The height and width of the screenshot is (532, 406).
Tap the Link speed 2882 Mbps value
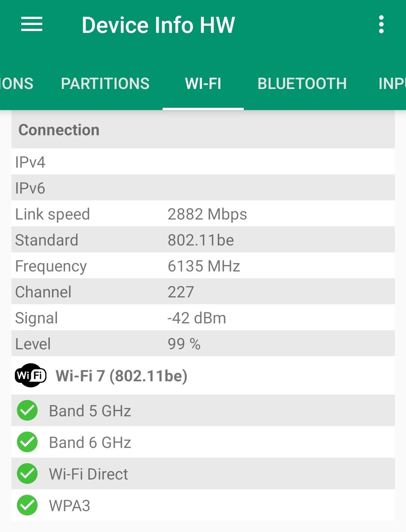coord(207,214)
